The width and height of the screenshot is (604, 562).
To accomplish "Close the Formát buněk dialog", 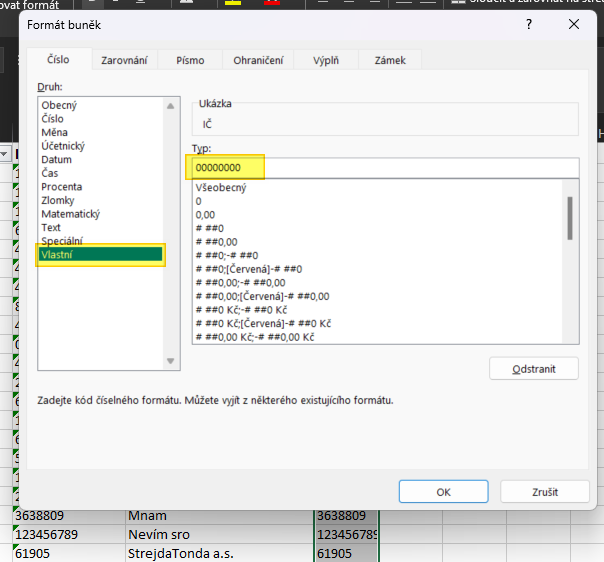I will point(573,23).
